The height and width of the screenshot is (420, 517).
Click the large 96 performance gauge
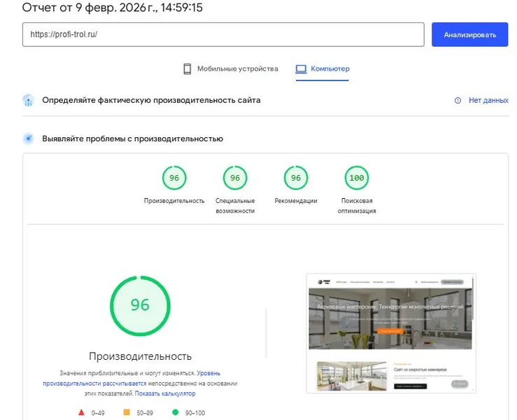coord(140,304)
